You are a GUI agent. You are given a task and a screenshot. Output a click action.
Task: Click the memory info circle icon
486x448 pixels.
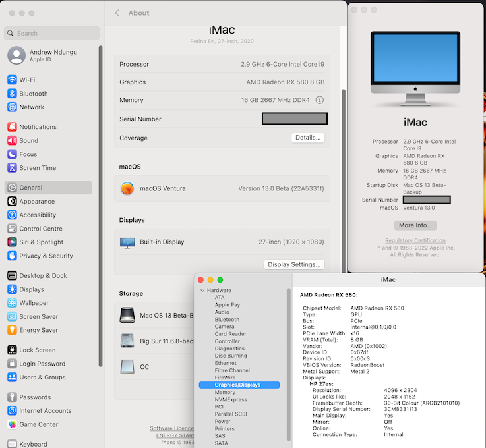[x=320, y=100]
